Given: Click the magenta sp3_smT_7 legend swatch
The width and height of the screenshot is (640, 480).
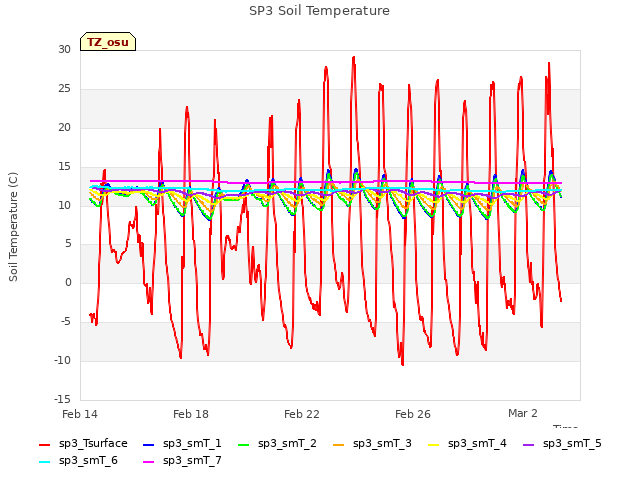Looking at the screenshot, I should pos(149,462).
